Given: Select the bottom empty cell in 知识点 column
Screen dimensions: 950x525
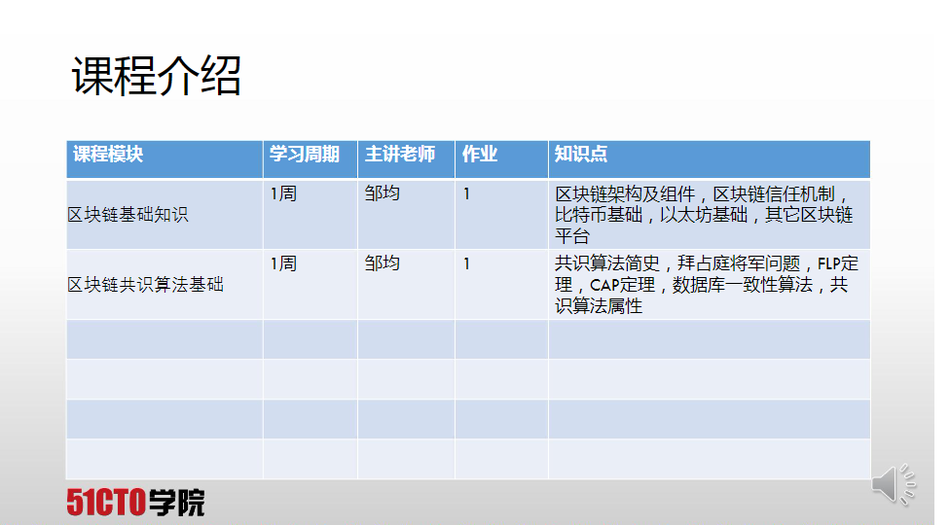Looking at the screenshot, I should (708, 459).
